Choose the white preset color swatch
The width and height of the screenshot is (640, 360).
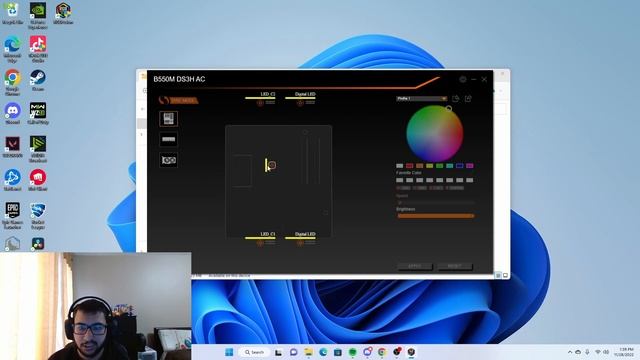400,166
